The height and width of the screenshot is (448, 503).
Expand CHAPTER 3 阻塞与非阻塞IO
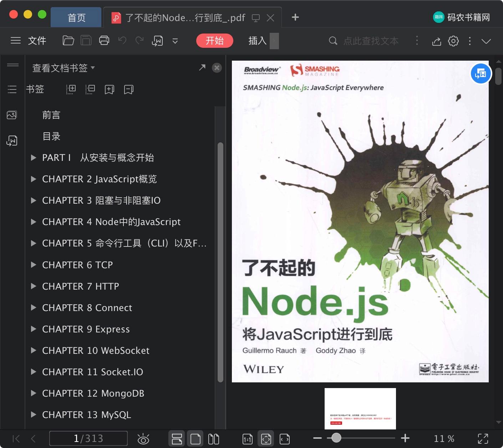[x=34, y=200]
